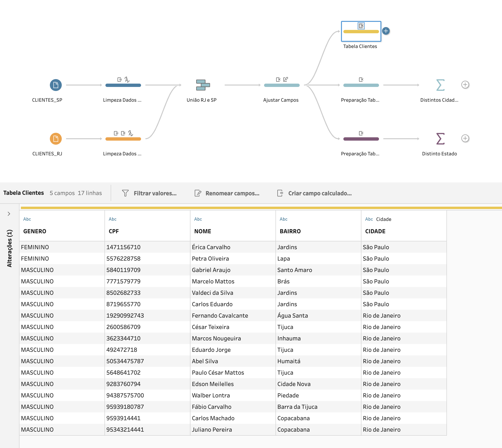This screenshot has height=448, width=502.
Task: Select the CLIENTES_RJ input node icon
Action: pos(55,138)
